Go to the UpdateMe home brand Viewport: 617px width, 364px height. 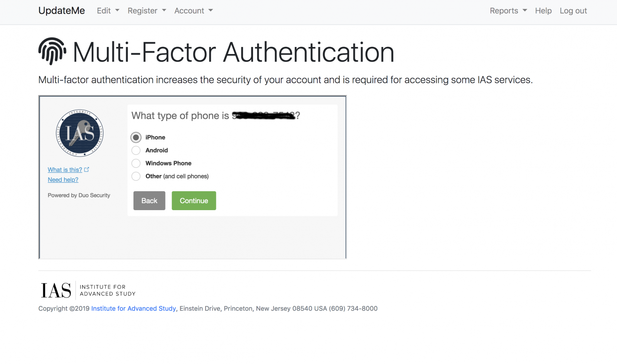pos(62,11)
